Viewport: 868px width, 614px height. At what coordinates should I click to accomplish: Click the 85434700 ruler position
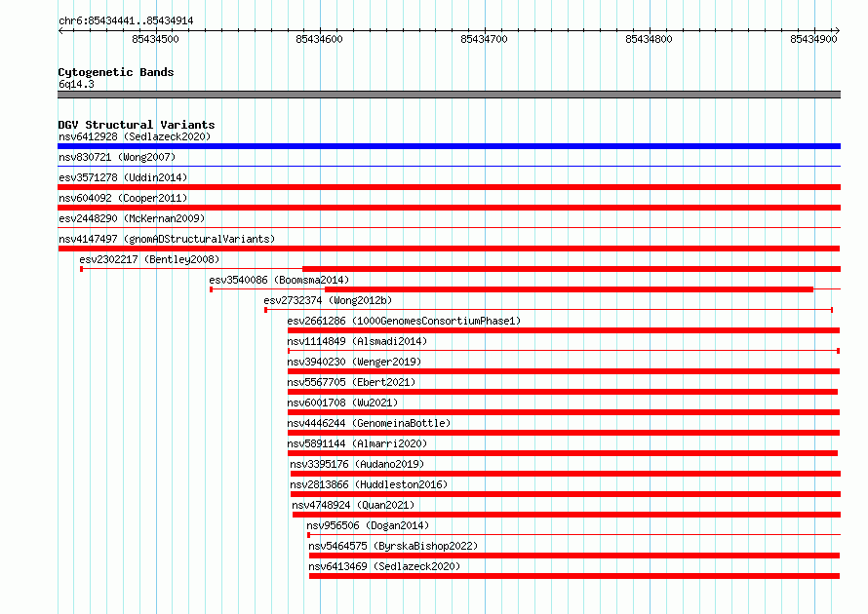[484, 39]
